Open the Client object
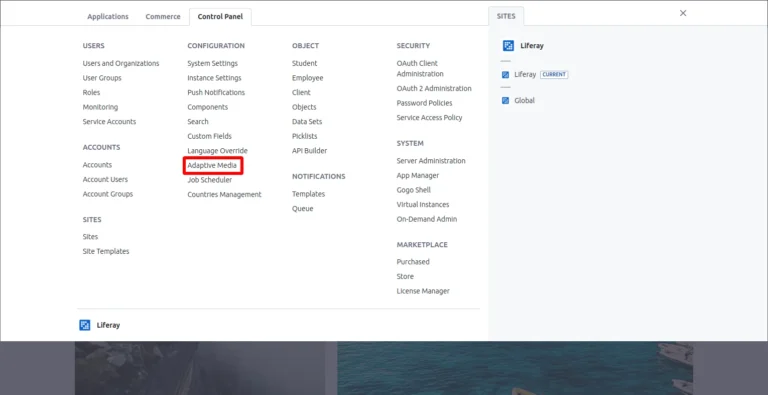768x395 pixels. (301, 93)
